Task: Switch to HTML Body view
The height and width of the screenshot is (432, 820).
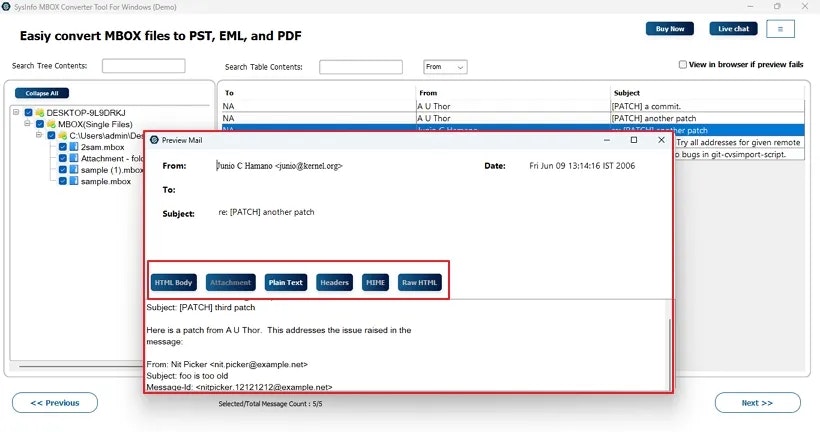Action: [x=174, y=282]
